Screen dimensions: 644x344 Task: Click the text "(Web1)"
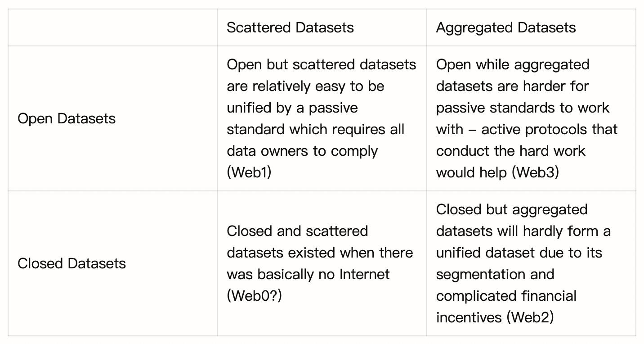tap(249, 172)
